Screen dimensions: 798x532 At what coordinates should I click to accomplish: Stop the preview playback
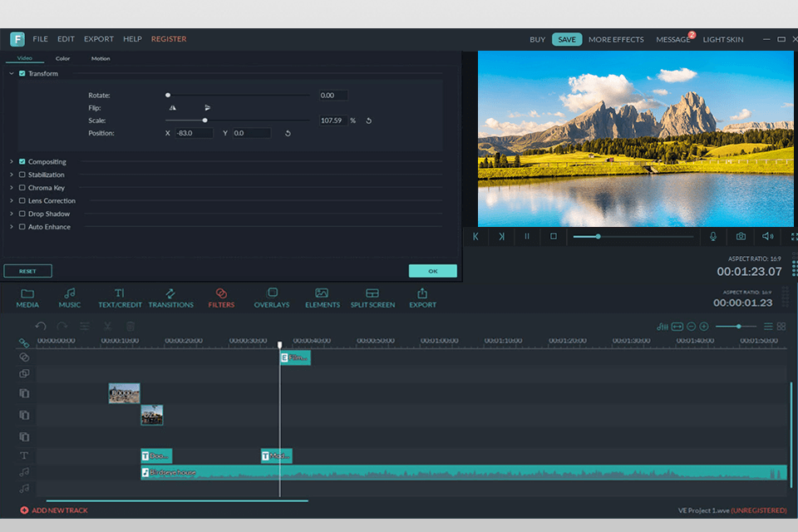[554, 236]
